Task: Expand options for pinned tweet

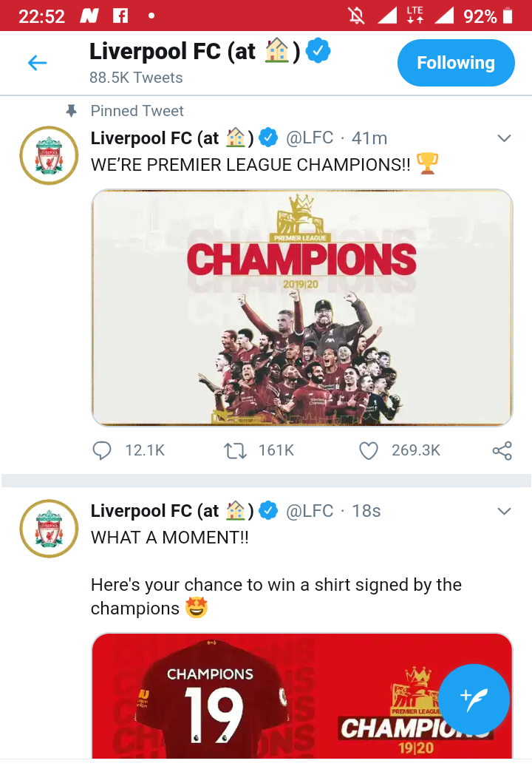Action: pos(504,138)
